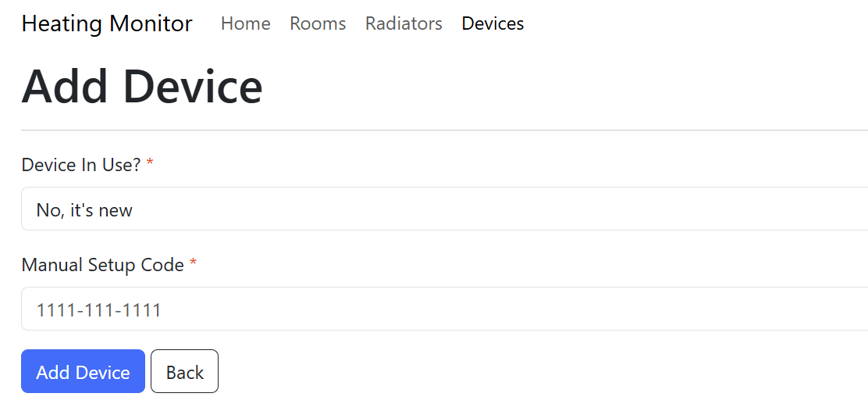Click the 1111-111-1111 placeholder text
This screenshot has height=404, width=868.
tap(98, 310)
